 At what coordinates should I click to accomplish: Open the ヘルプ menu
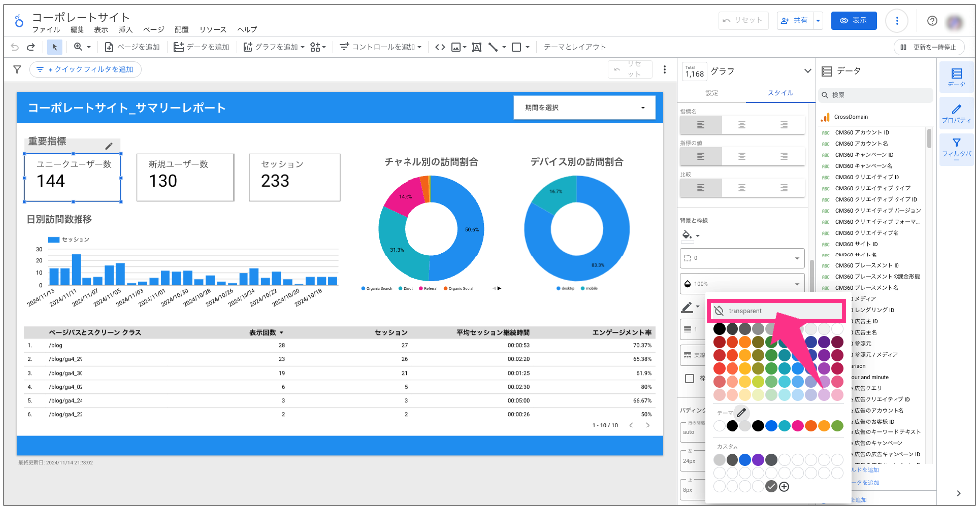[x=246, y=30]
